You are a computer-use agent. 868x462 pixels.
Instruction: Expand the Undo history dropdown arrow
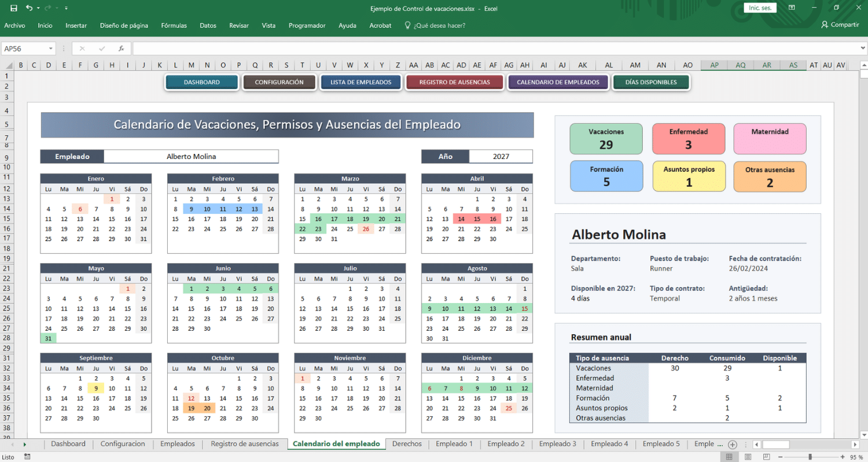38,8
